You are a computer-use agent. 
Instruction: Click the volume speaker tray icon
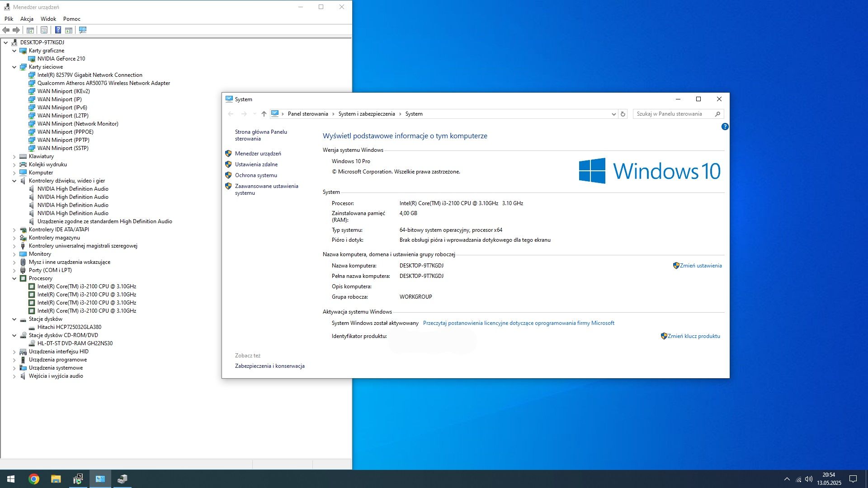coord(809,479)
